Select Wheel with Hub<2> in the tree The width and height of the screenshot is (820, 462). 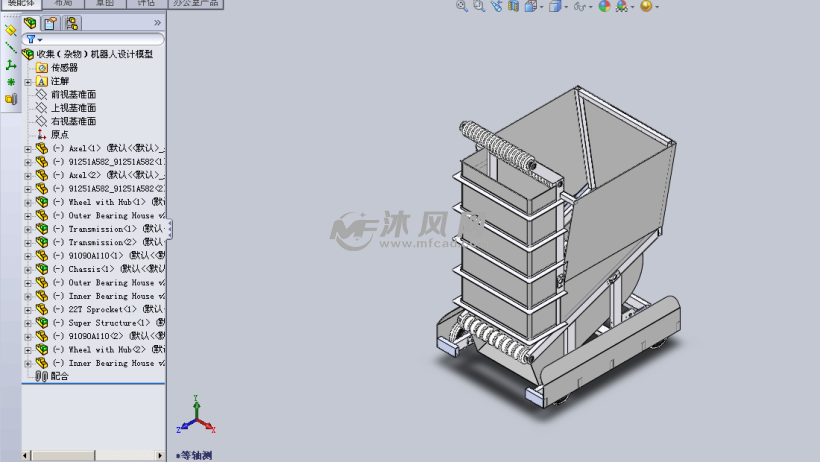click(x=109, y=350)
